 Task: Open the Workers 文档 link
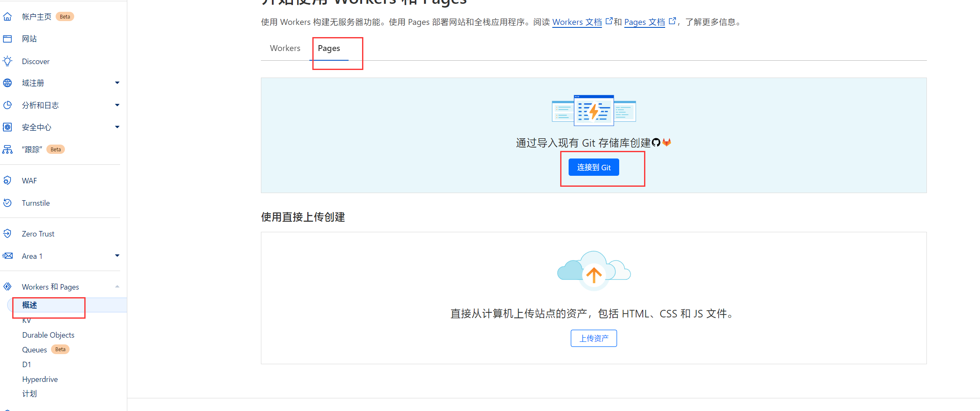577,22
